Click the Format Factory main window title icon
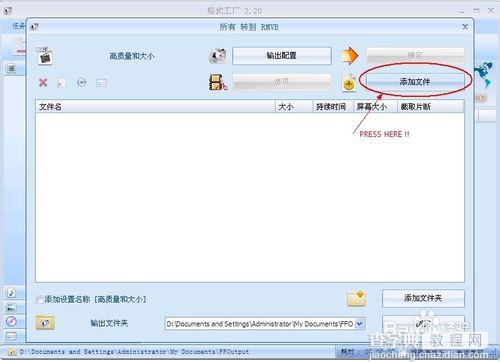This screenshot has height=362, width=500. point(8,10)
